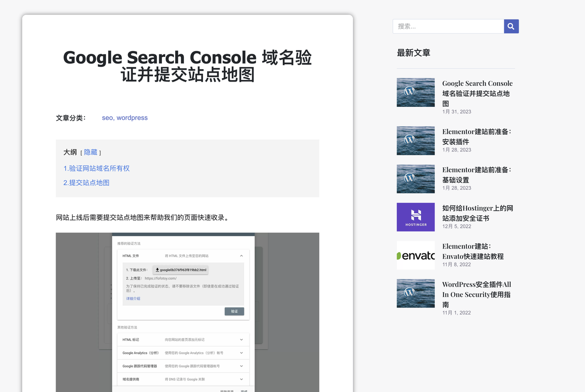Open post Elementor建站前准备:安装插件
Screen dimensions: 585x392
click(477, 136)
